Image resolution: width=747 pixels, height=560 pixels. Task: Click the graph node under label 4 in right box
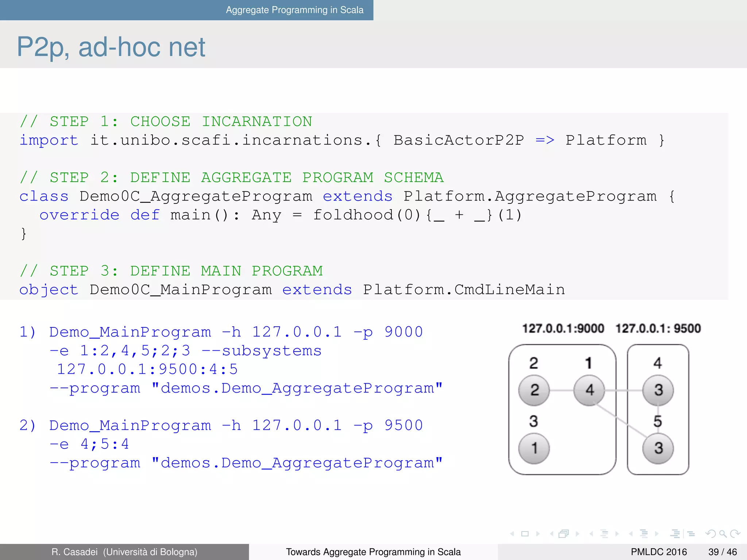click(x=658, y=390)
